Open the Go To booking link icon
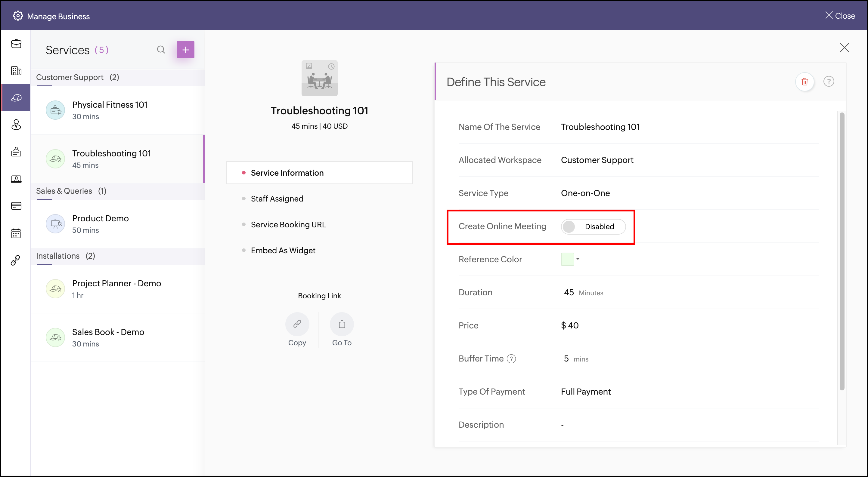The height and width of the screenshot is (477, 868). [341, 324]
